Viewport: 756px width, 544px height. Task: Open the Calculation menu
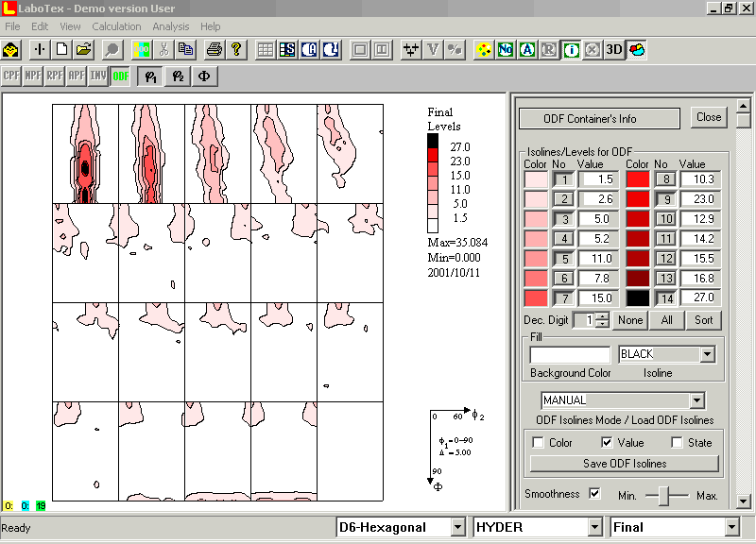116,26
